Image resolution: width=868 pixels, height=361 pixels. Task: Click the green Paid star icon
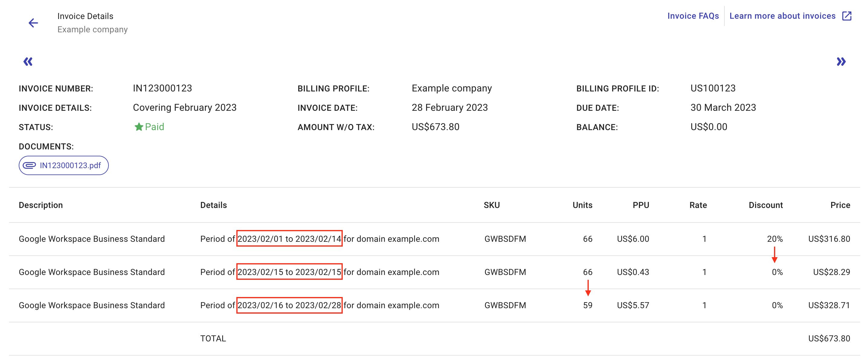point(139,127)
